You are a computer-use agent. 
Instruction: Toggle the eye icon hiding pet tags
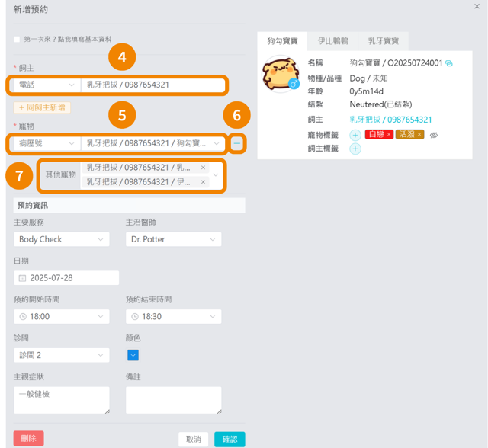pos(434,135)
